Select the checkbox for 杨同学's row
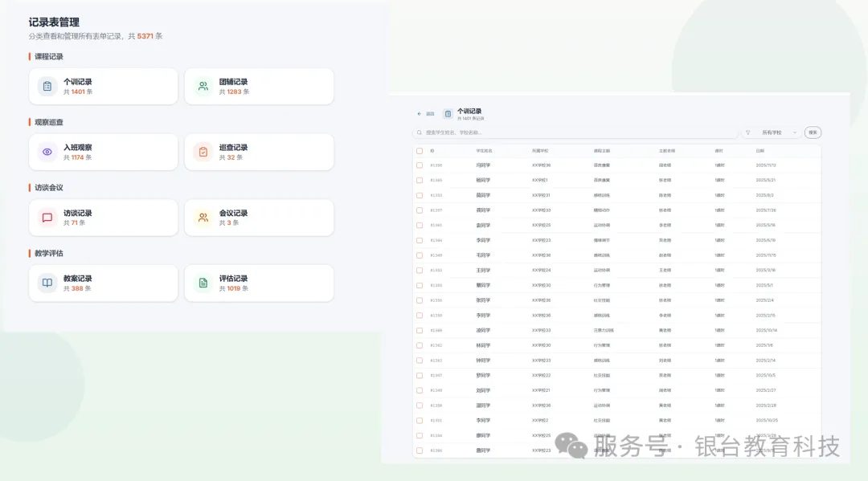Viewport: 868px width, 481px height. (420, 180)
